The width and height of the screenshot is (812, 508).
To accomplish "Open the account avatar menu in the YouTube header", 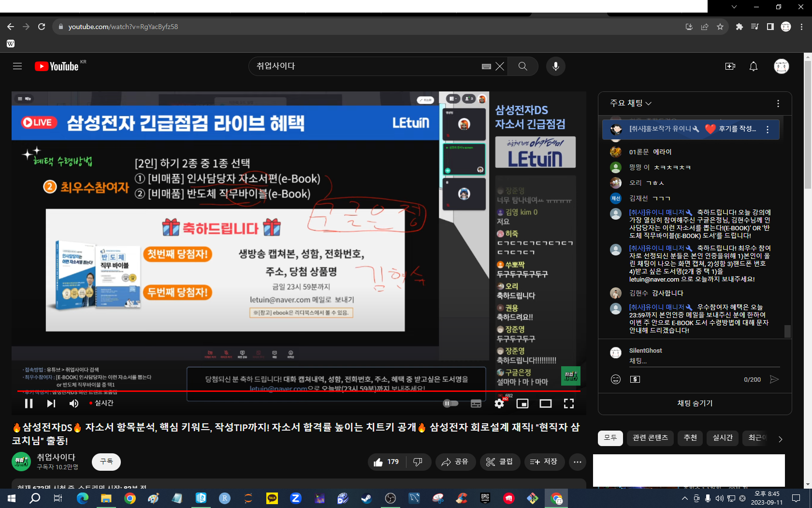I will tap(782, 66).
